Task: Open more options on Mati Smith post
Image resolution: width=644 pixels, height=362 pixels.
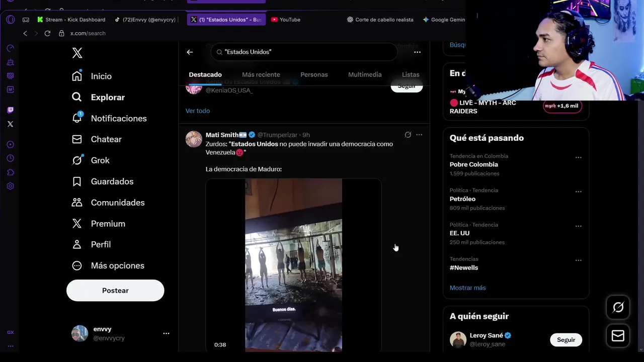Action: click(419, 135)
